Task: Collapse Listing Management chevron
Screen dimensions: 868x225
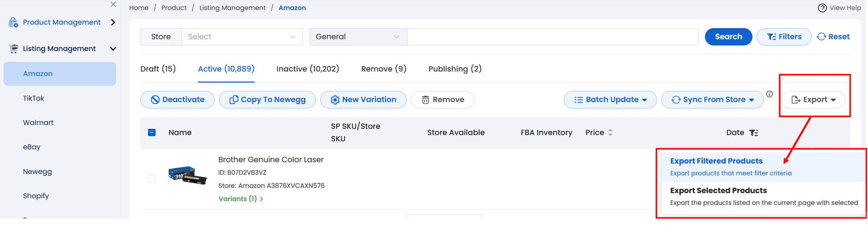Action: point(113,49)
